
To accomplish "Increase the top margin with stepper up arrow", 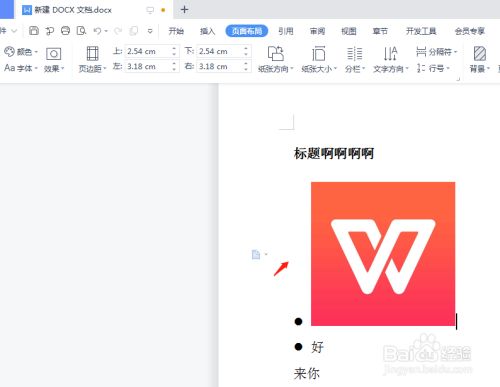I will tap(174, 49).
